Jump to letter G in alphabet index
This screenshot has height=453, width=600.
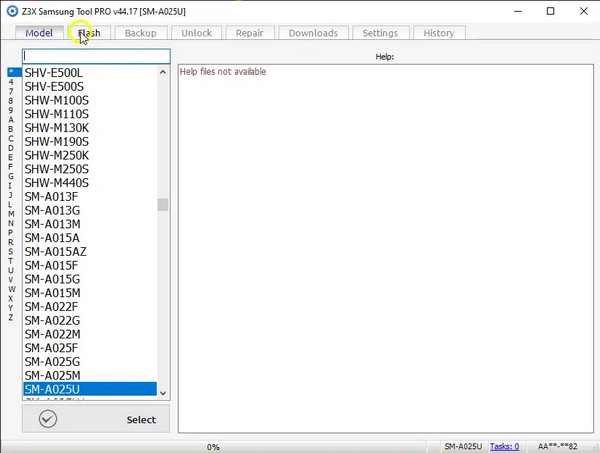(x=11, y=176)
